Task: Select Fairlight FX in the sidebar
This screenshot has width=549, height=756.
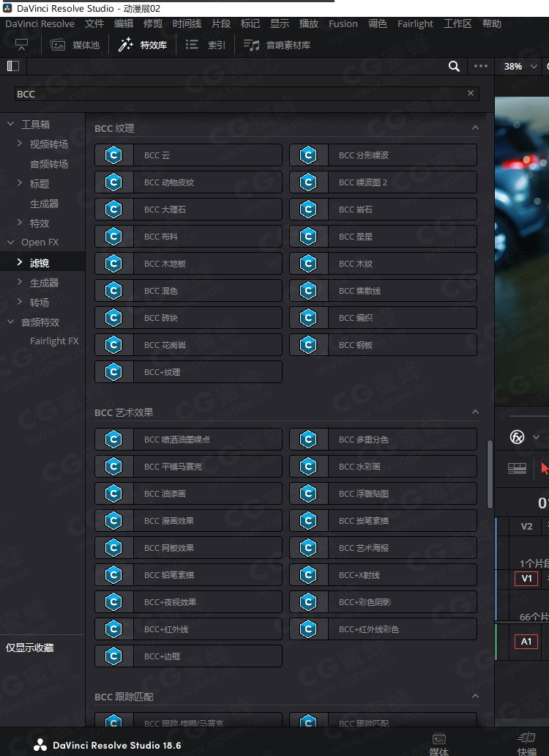Action: (x=54, y=341)
